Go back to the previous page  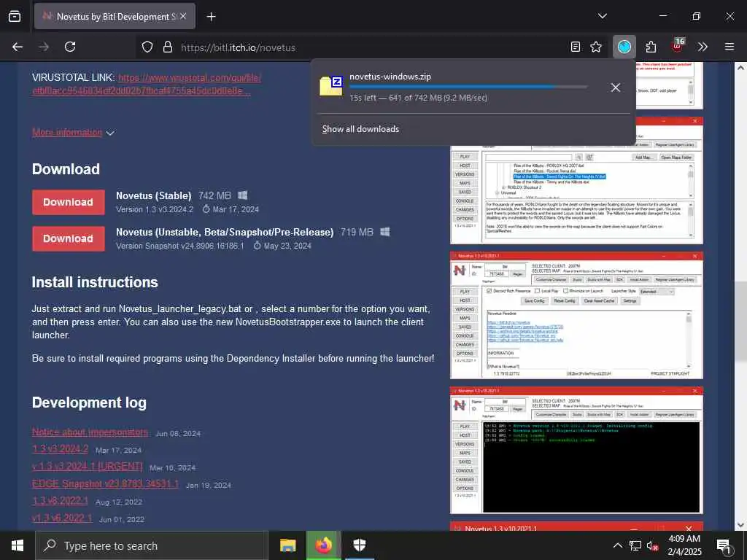[x=18, y=47]
